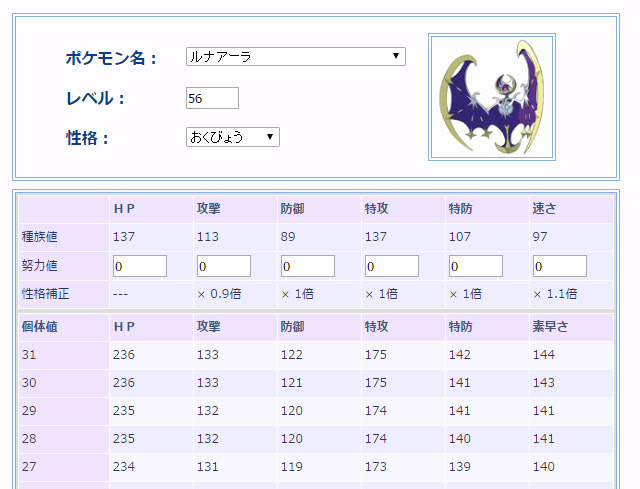Click the レベル input field showing 56
This screenshot has width=640, height=489.
click(212, 98)
